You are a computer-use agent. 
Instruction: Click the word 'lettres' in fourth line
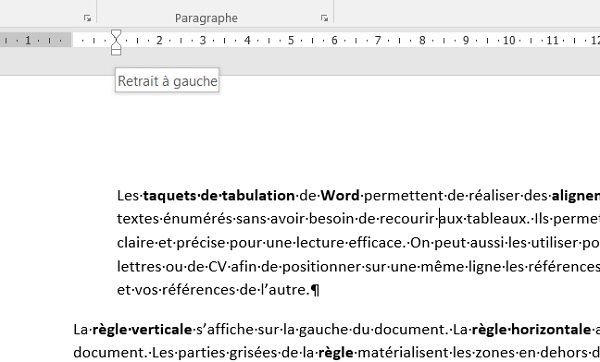[x=139, y=266]
